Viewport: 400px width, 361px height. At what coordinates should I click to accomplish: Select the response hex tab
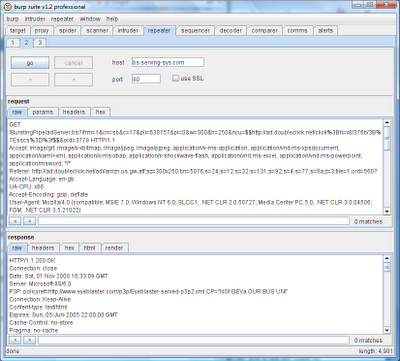click(x=70, y=248)
